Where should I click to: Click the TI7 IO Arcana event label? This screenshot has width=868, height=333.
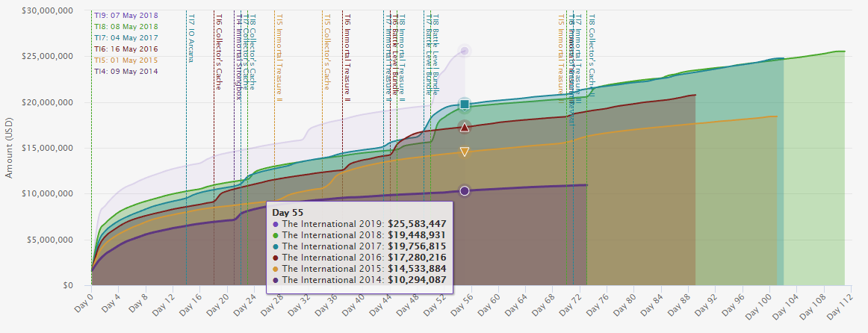pos(191,38)
